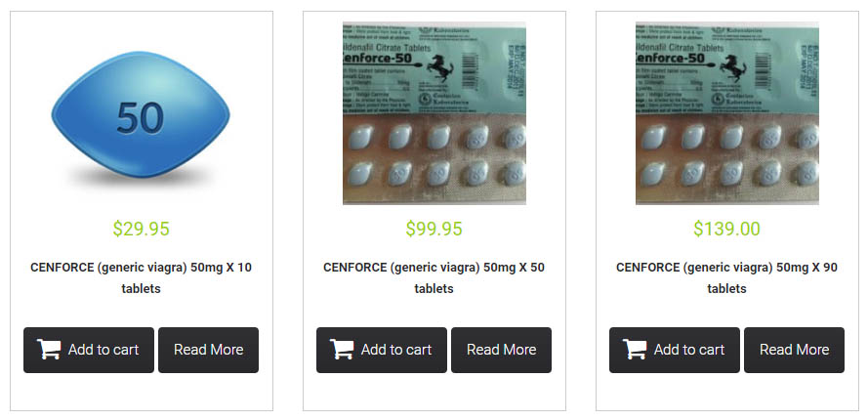
Task: View the blue pill product image
Action: tap(141, 116)
